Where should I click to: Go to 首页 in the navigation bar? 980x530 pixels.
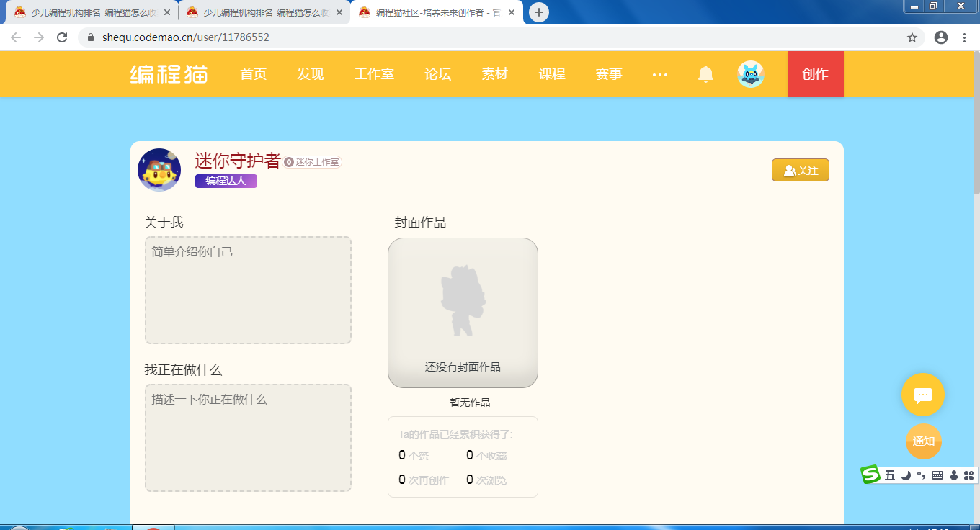[x=254, y=74]
